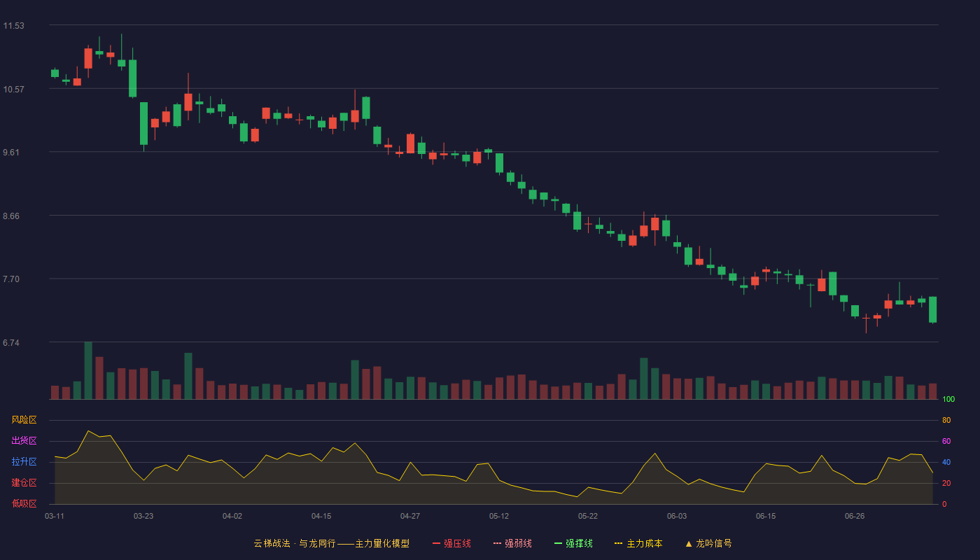Click the last green candlestick on the right
Image resolution: width=980 pixels, height=560 pixels.
coord(932,309)
